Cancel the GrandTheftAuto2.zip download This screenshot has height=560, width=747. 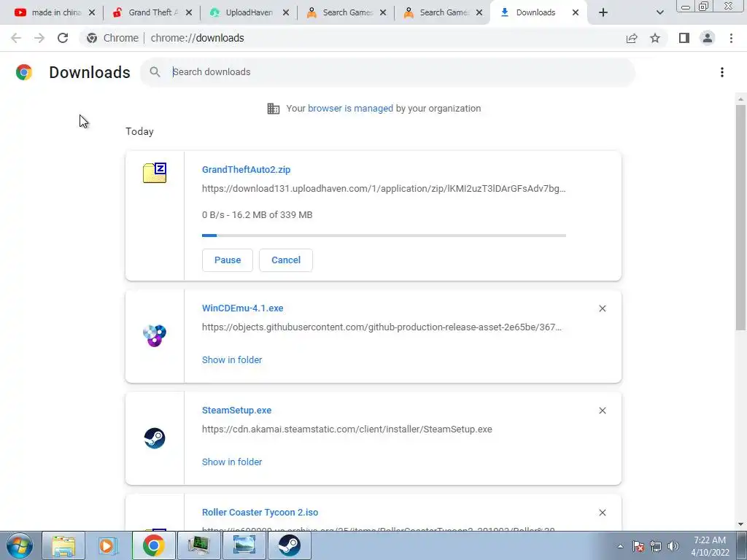coord(286,260)
